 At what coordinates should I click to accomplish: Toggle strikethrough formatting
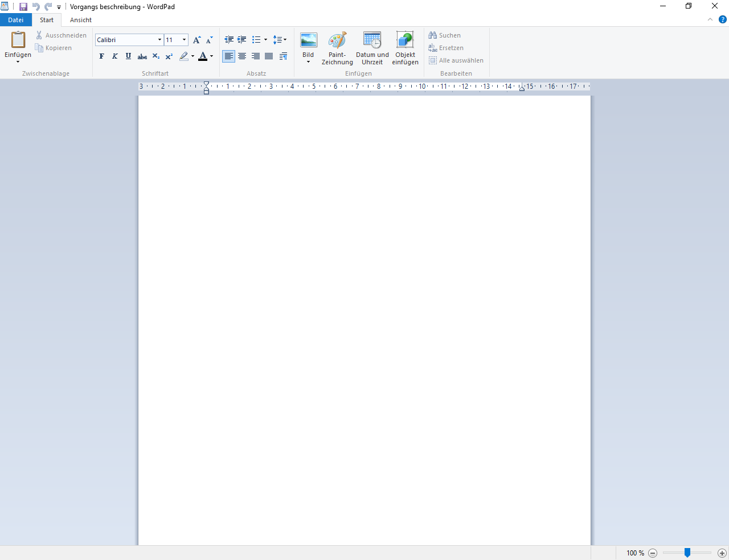[142, 56]
